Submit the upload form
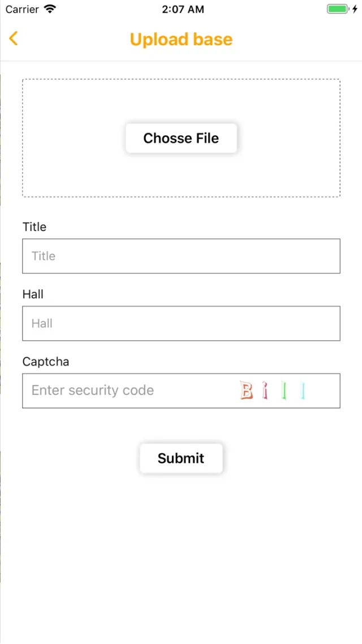The height and width of the screenshot is (644, 362). click(181, 458)
